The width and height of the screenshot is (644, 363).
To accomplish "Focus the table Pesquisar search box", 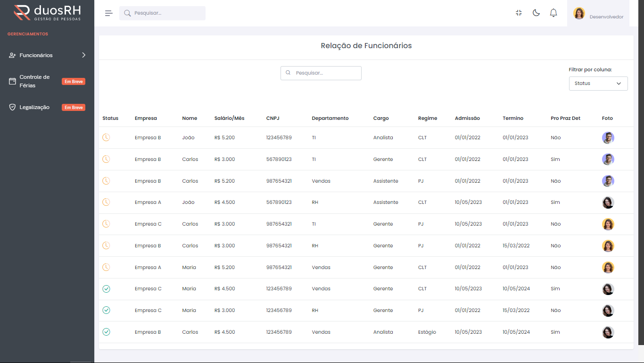I will click(x=325, y=73).
